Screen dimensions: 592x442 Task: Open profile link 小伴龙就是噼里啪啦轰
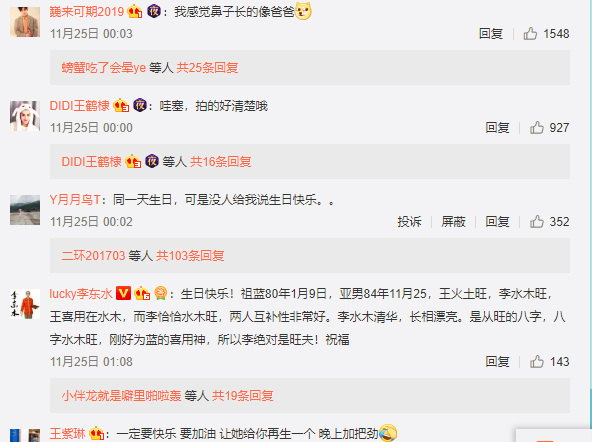(x=121, y=396)
